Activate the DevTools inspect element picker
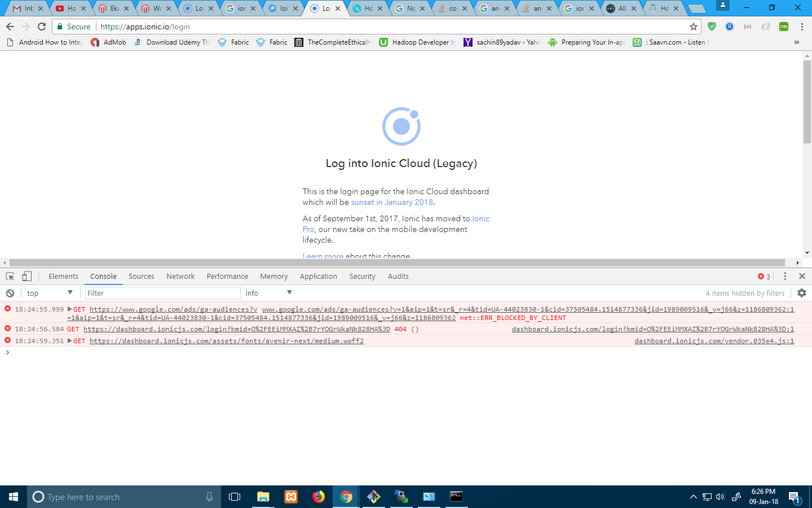 tap(10, 276)
